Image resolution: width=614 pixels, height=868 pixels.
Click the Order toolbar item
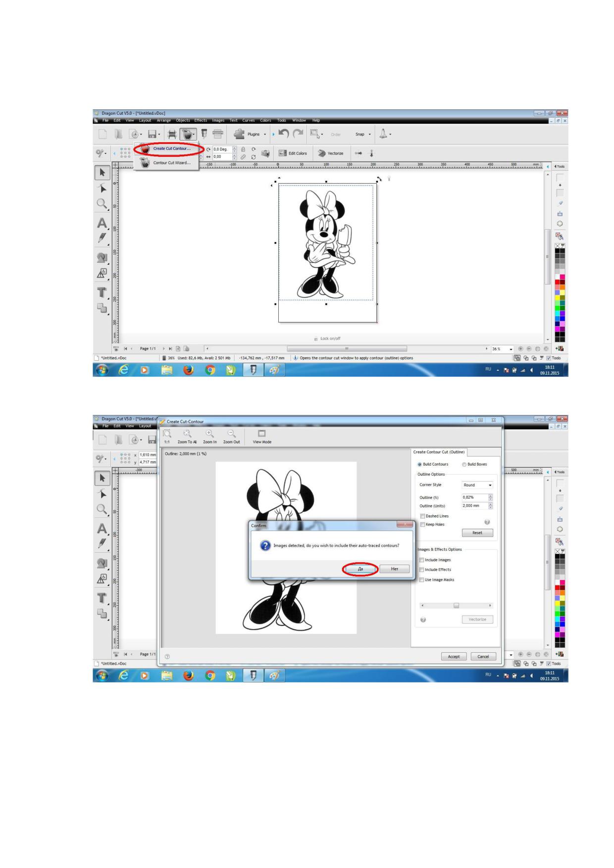[x=336, y=134]
